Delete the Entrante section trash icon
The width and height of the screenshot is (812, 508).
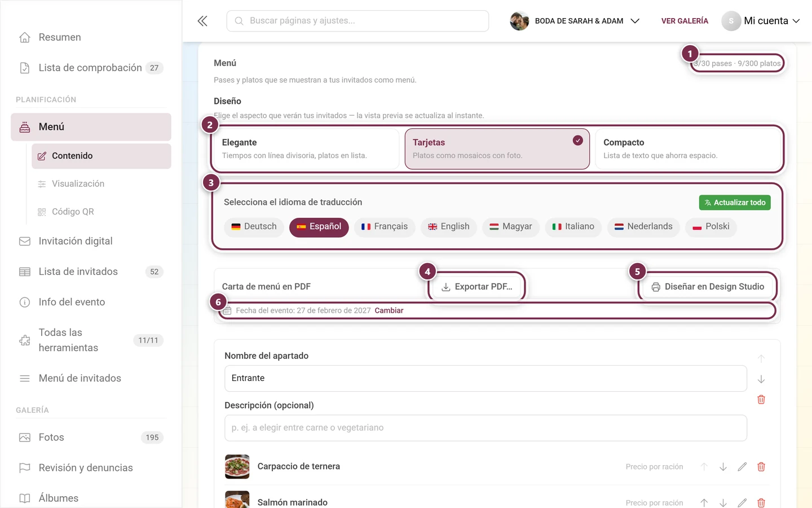click(x=761, y=400)
